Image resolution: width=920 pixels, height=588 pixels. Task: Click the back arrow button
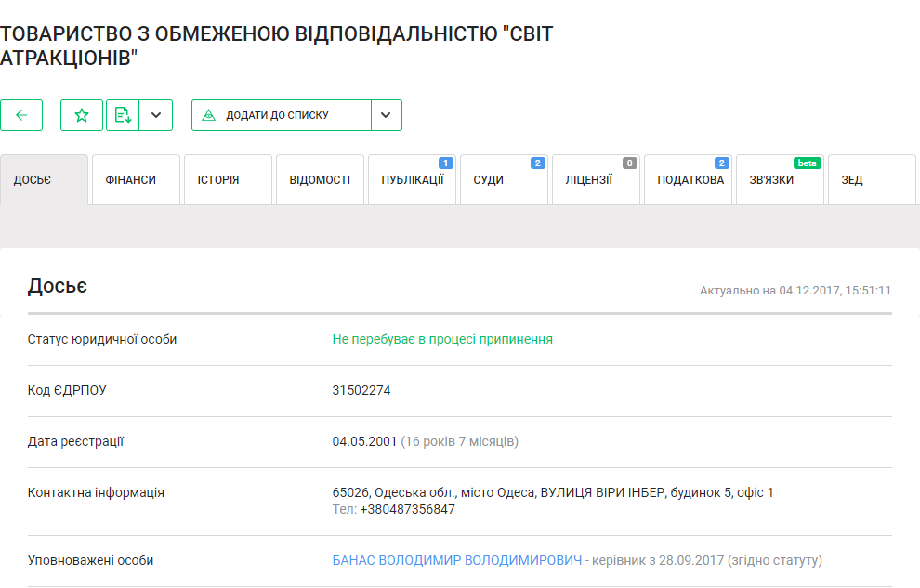(21, 115)
